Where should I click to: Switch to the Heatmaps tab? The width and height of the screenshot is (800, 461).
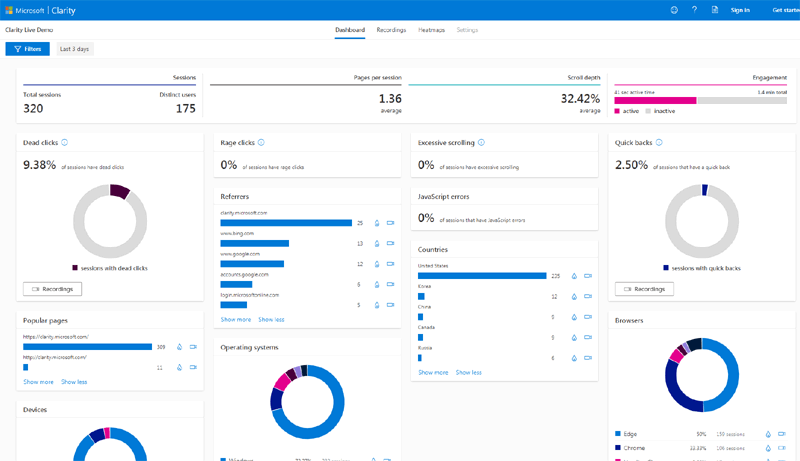click(431, 30)
